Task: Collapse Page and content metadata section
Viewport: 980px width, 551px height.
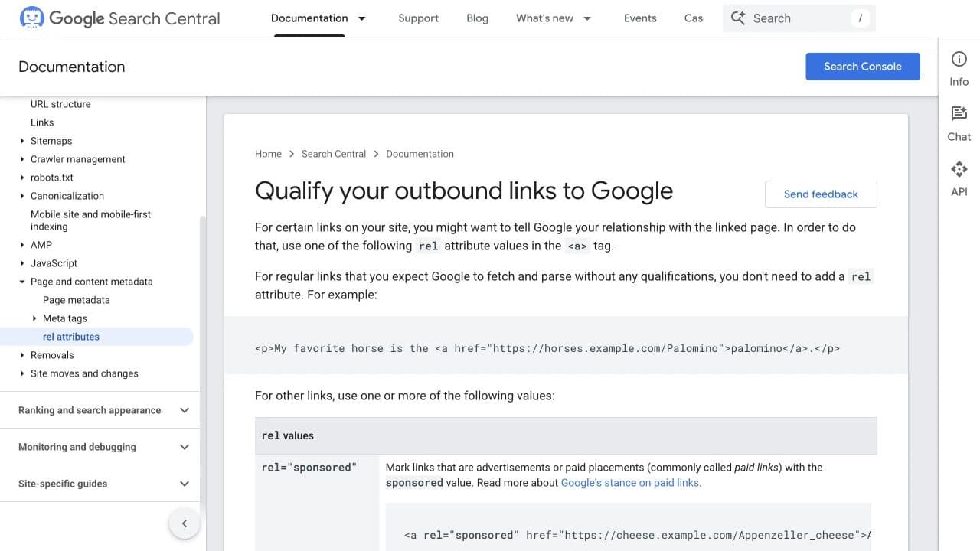Action: pos(22,282)
